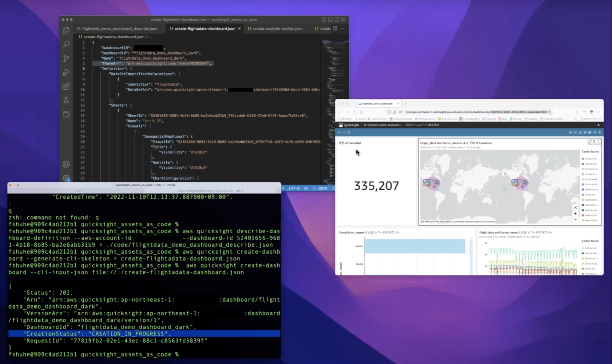
Task: Toggle the VS Code primary sidebar layout icon
Action: point(324,19)
